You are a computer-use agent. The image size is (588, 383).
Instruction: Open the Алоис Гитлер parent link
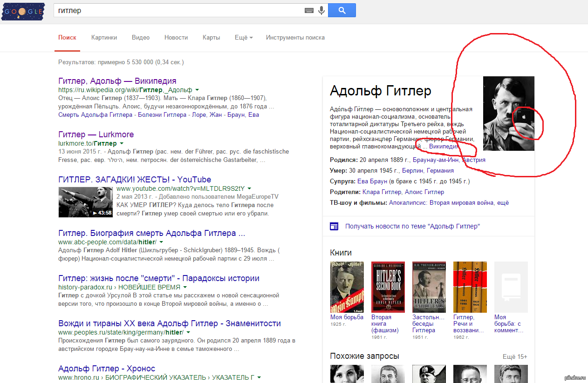pyautogui.click(x=424, y=192)
